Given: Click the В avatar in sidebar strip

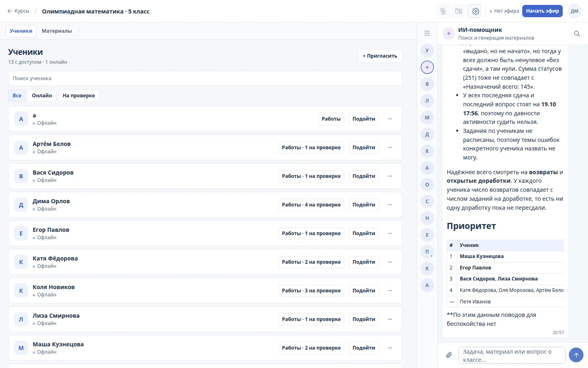Looking at the screenshot, I should click(x=427, y=84).
